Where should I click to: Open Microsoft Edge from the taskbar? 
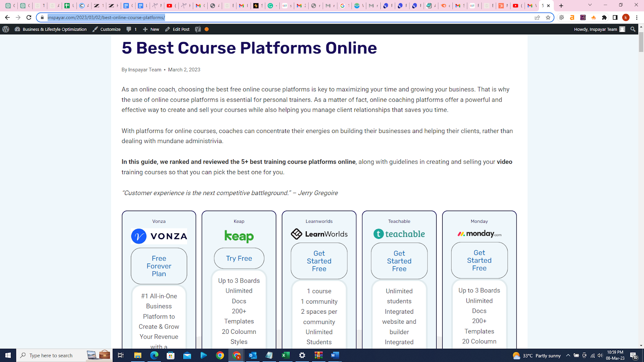[154, 355]
